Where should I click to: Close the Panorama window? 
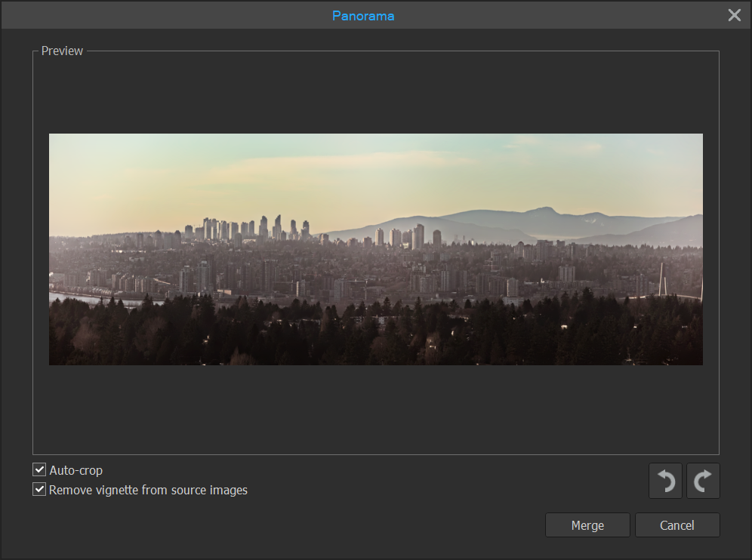[734, 15]
